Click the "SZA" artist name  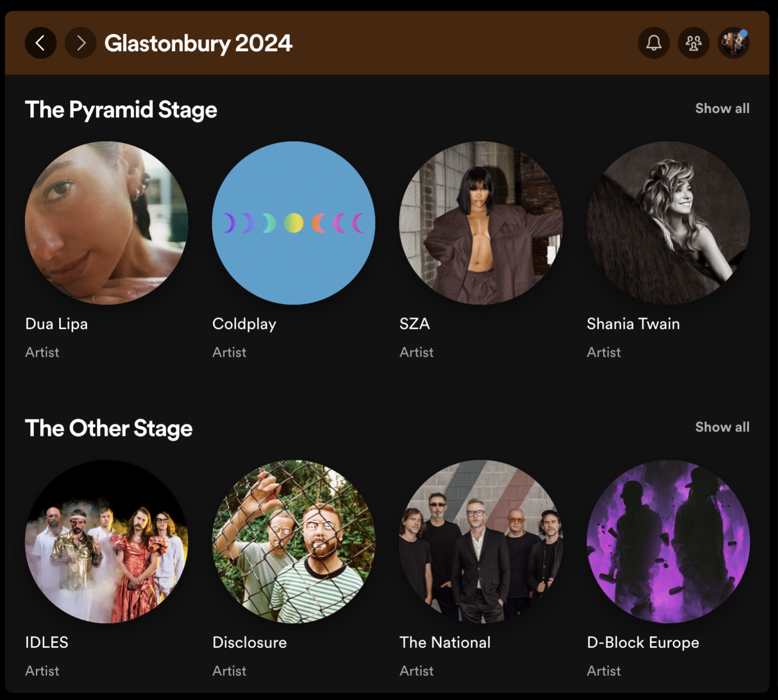click(414, 324)
